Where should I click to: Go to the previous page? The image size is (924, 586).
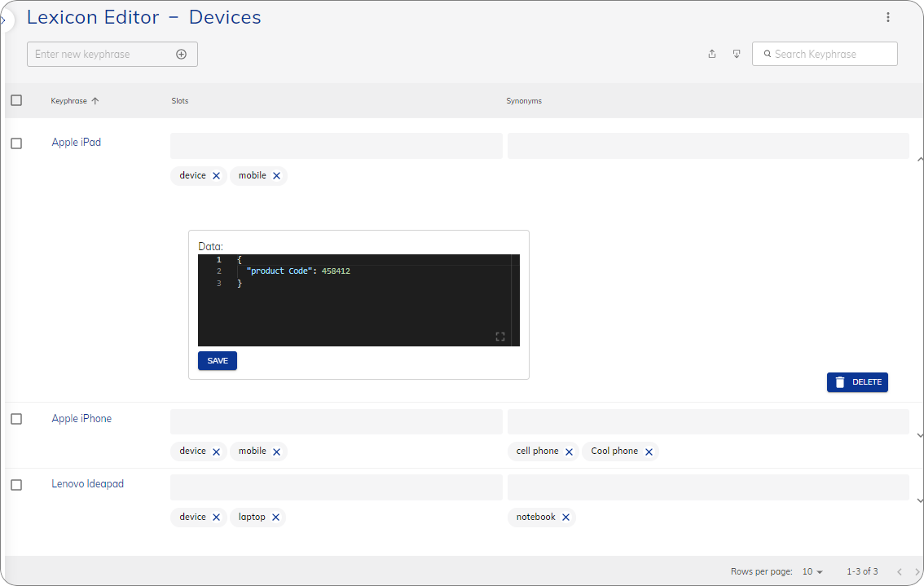[x=900, y=571]
